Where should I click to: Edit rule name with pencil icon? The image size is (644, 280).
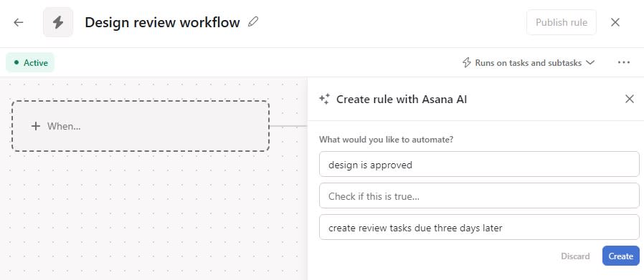click(x=253, y=21)
